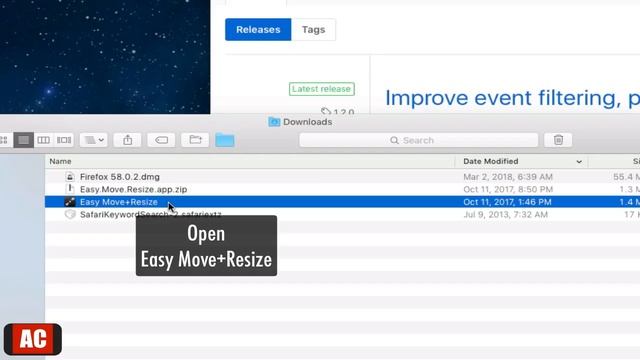The width and height of the screenshot is (640, 360).
Task: Switch Finder to column view
Action: [x=44, y=140]
